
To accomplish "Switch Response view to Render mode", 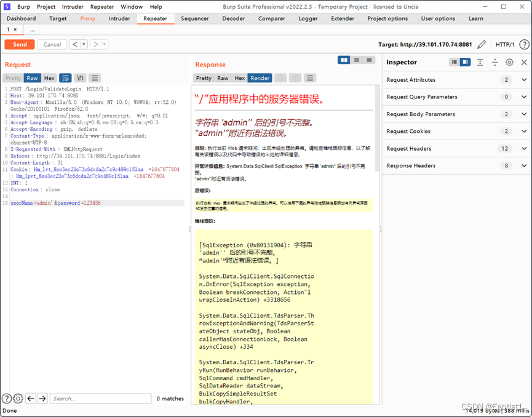I will pyautogui.click(x=260, y=78).
